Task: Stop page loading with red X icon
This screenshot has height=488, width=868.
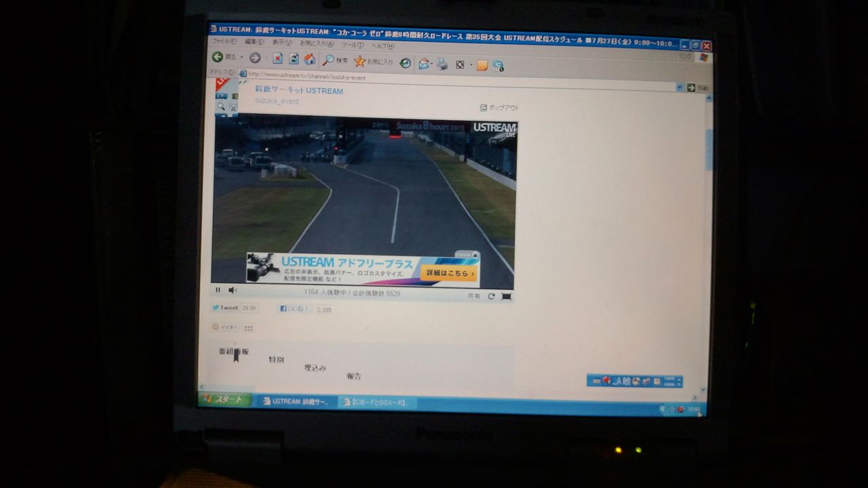Action: pyautogui.click(x=277, y=59)
